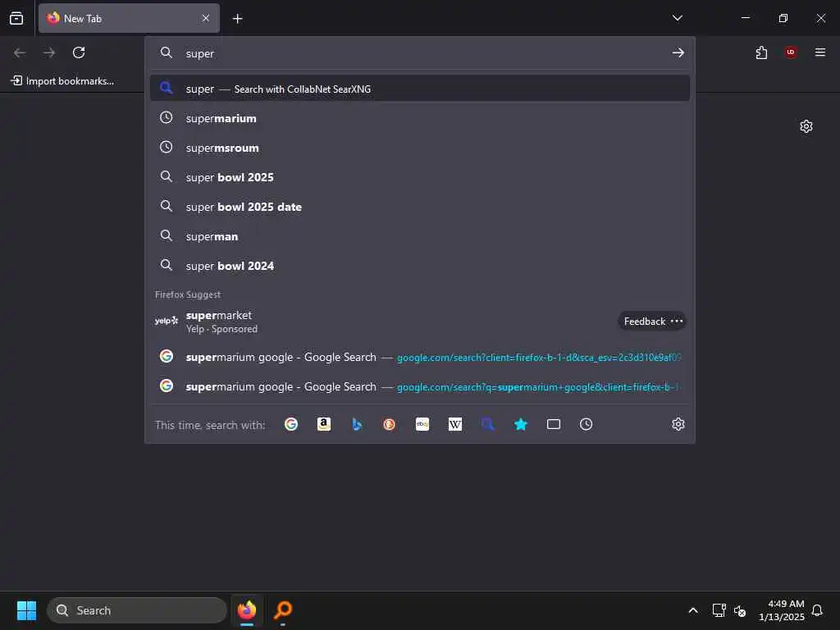840x630 pixels.
Task: Open the Extensions puzzle icon
Action: [x=761, y=52]
